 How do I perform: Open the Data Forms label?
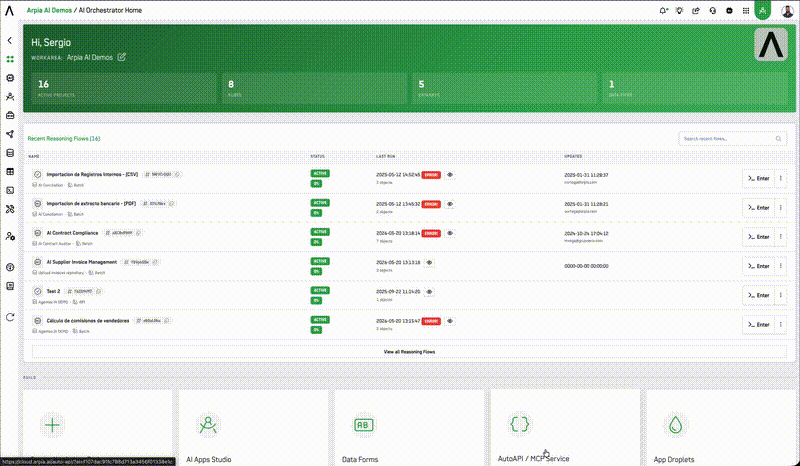360,459
